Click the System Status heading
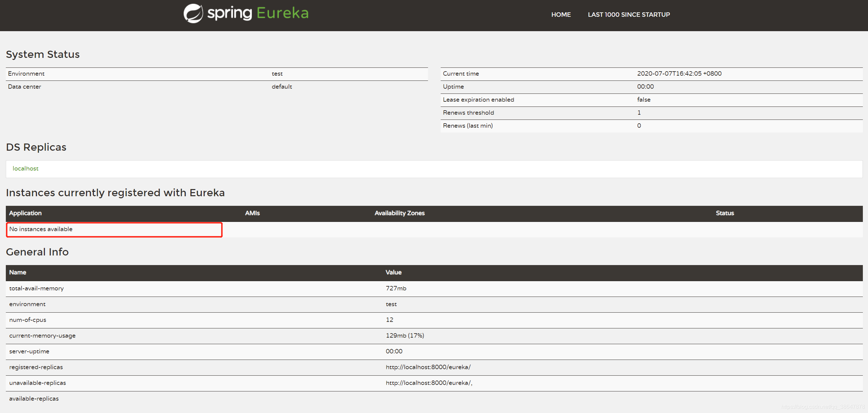Screen dimensions: 868x413 point(42,54)
